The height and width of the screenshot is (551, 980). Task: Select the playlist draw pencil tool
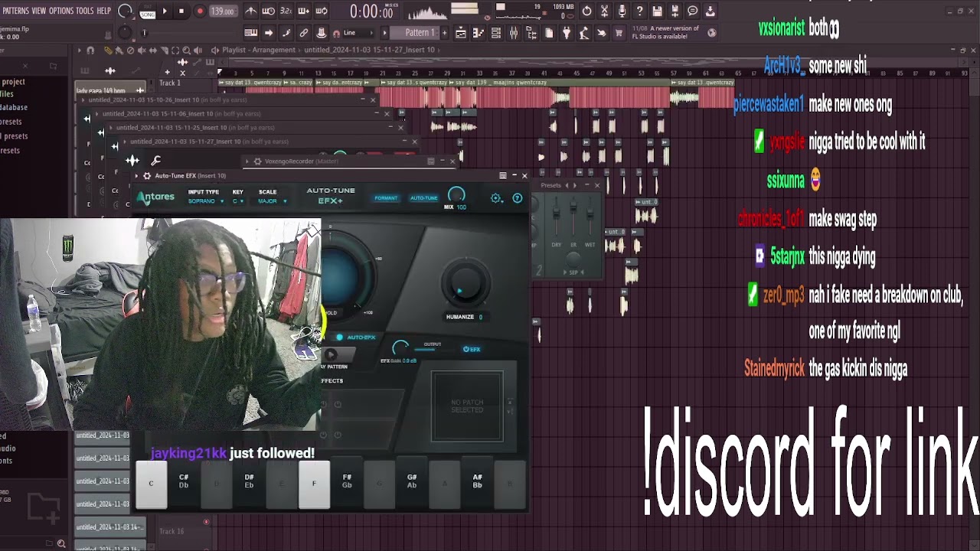click(x=108, y=50)
